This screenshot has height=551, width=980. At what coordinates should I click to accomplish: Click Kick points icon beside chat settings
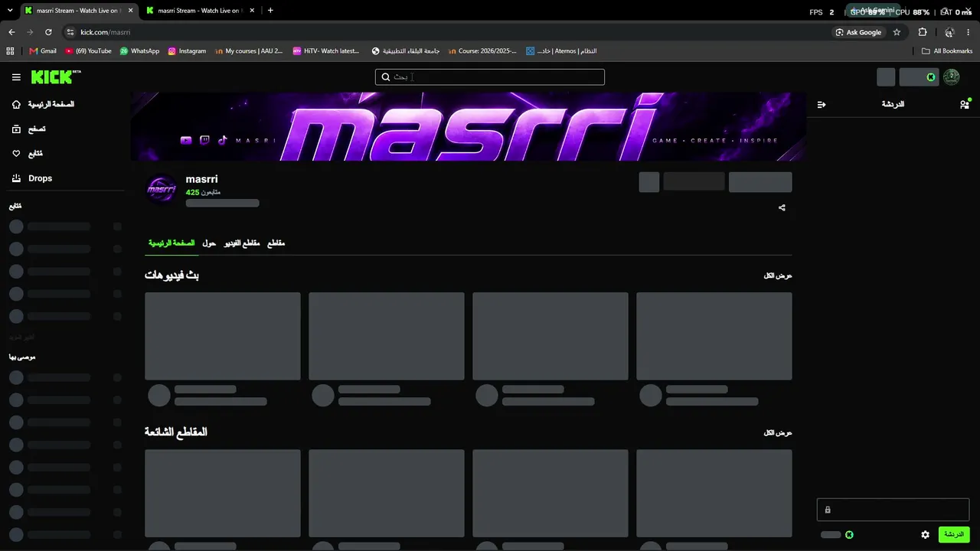pos(849,535)
